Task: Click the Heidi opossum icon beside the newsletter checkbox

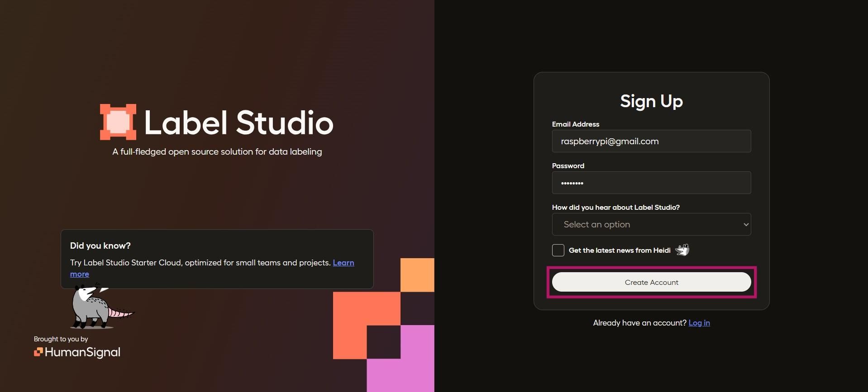Action: 682,250
